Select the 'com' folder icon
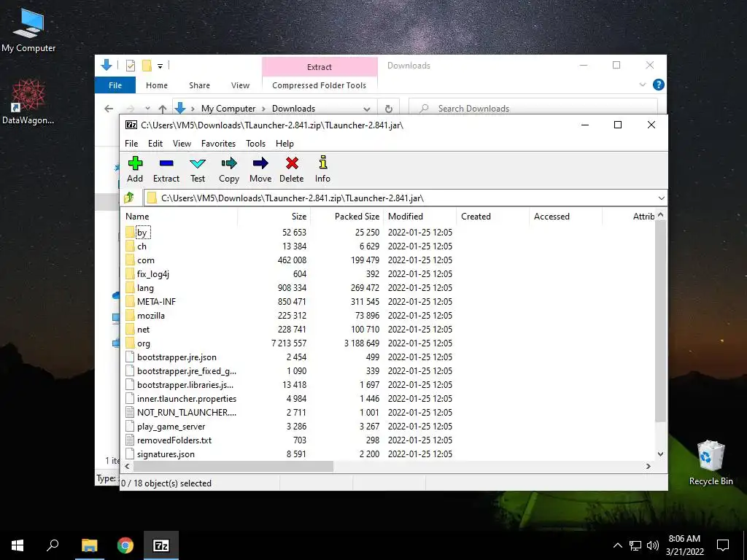747x560 pixels. click(130, 260)
